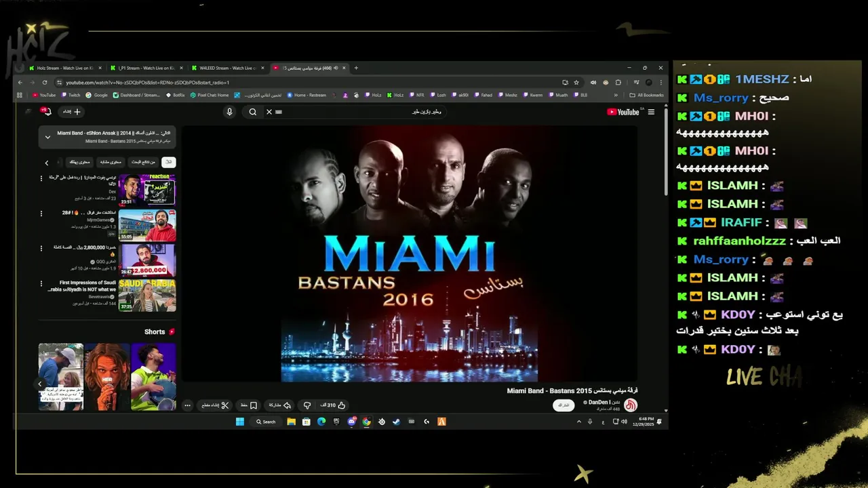Viewport: 868px width, 488px height.
Task: Click the tab audio speaker icon in the Chrome toolbar
Action: pyautogui.click(x=593, y=83)
